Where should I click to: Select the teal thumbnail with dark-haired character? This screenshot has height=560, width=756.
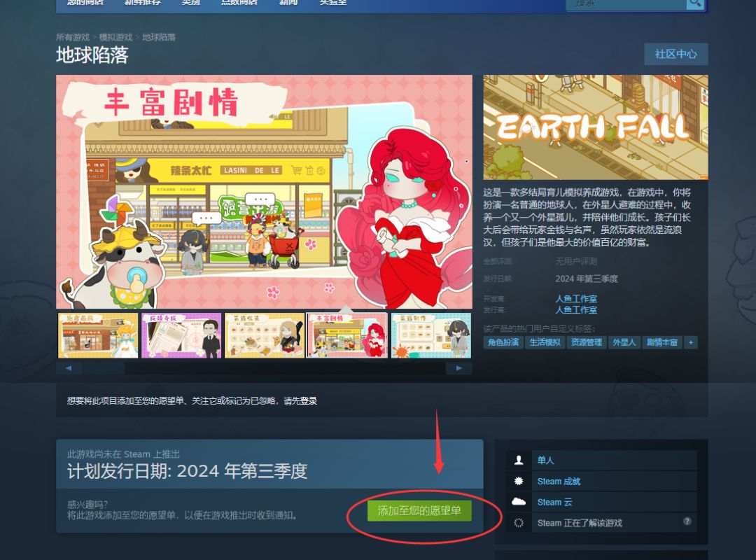point(431,335)
